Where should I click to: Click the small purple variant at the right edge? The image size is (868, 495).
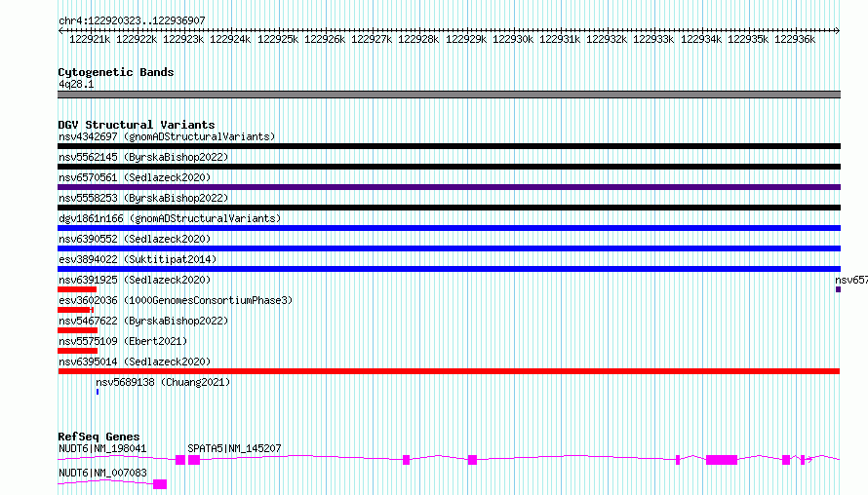pos(838,289)
